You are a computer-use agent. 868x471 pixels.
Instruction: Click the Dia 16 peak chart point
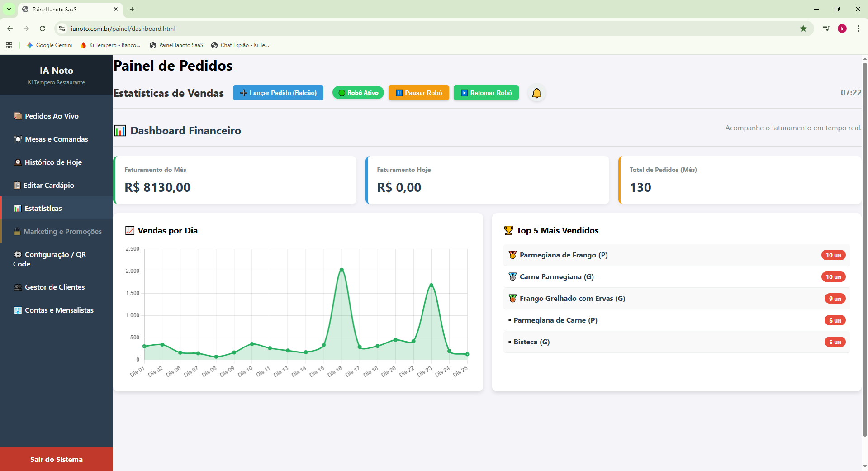pos(342,270)
